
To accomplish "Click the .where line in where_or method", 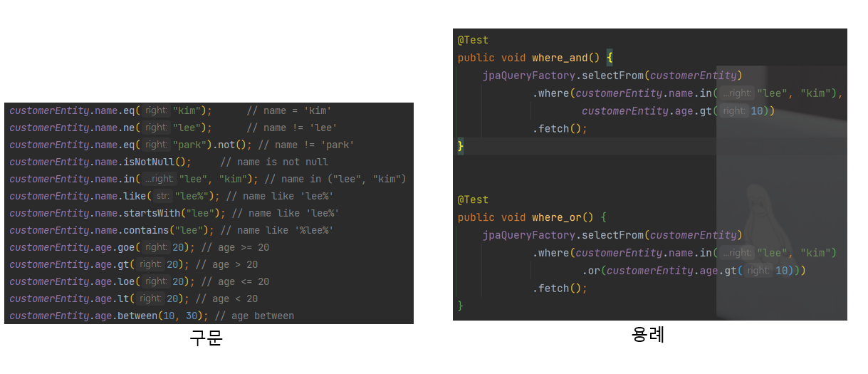I will coord(685,253).
